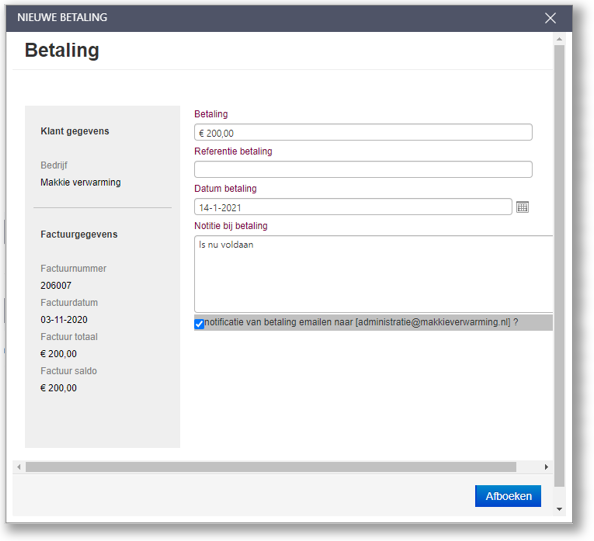Click the vertical scrollbar up arrow
The image size is (594, 541).
[559, 39]
